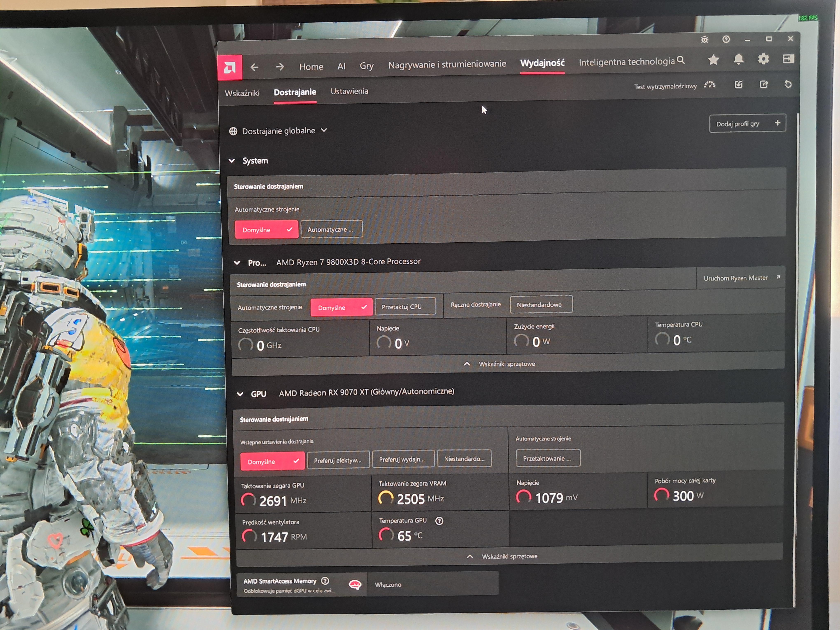The width and height of the screenshot is (840, 630).
Task: Reset tuning with the undo icon
Action: (788, 84)
